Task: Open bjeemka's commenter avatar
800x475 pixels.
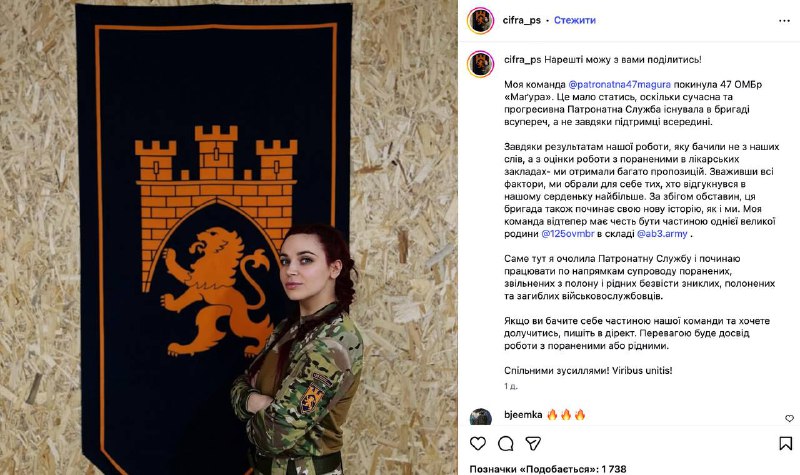Action: coord(481,417)
